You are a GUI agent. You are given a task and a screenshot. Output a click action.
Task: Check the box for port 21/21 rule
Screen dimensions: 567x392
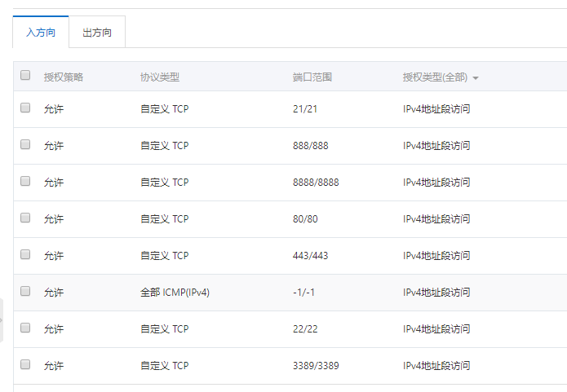tap(25, 108)
